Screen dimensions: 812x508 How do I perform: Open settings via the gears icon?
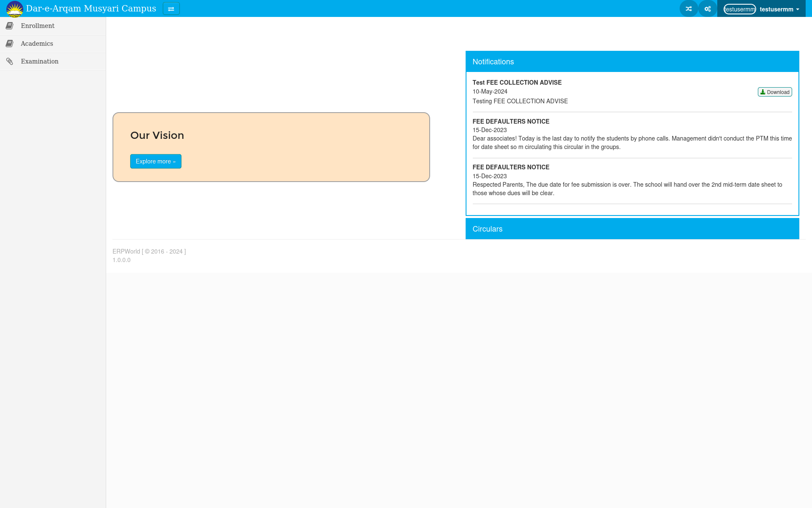click(708, 8)
